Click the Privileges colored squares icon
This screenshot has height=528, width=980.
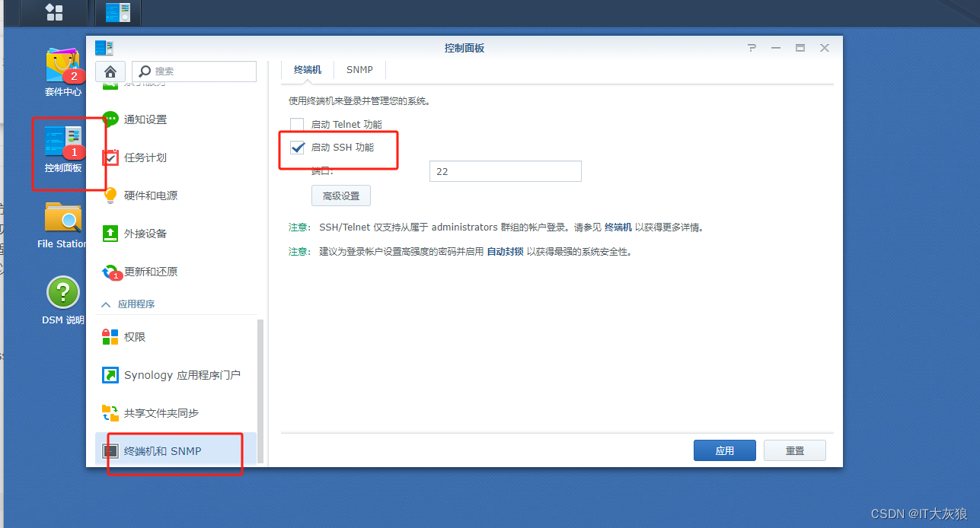pyautogui.click(x=110, y=337)
